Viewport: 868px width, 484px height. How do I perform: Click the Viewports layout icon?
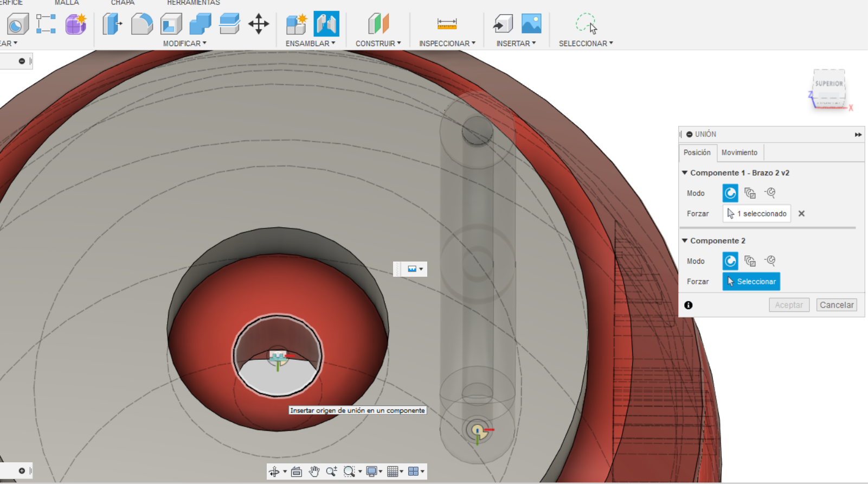tap(413, 472)
